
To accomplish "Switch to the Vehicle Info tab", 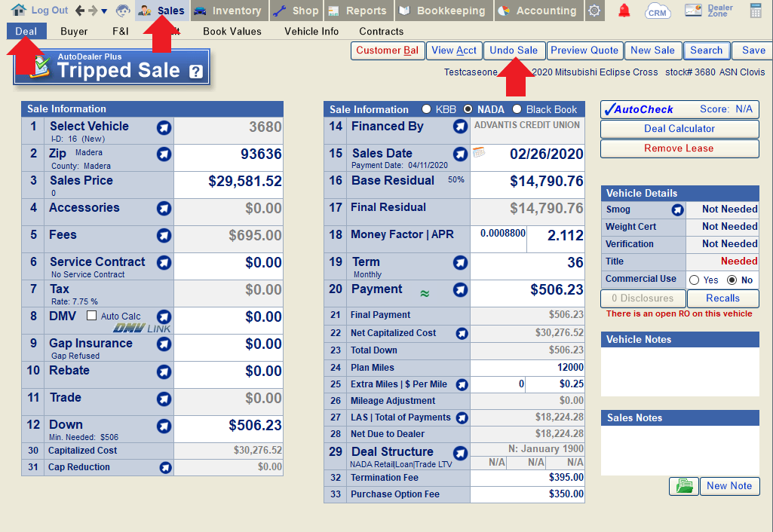I will point(311,32).
